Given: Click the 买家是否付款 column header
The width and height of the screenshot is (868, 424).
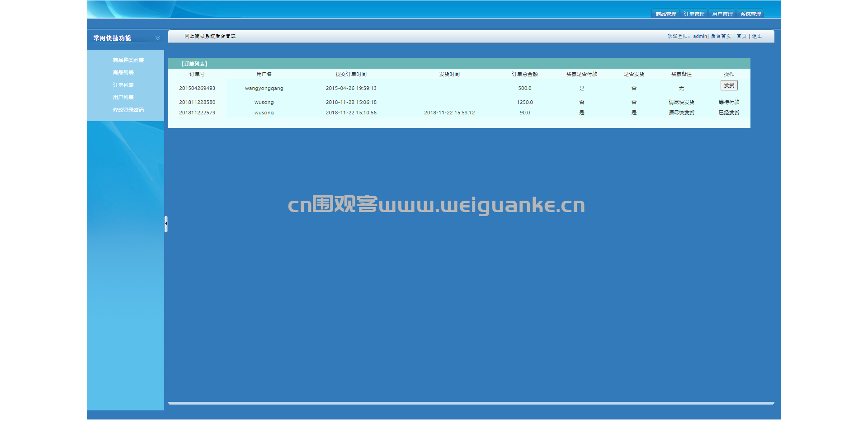Looking at the screenshot, I should point(582,74).
